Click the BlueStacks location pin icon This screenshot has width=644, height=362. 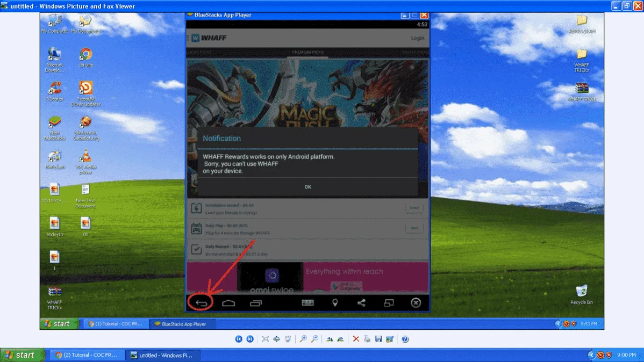click(335, 303)
